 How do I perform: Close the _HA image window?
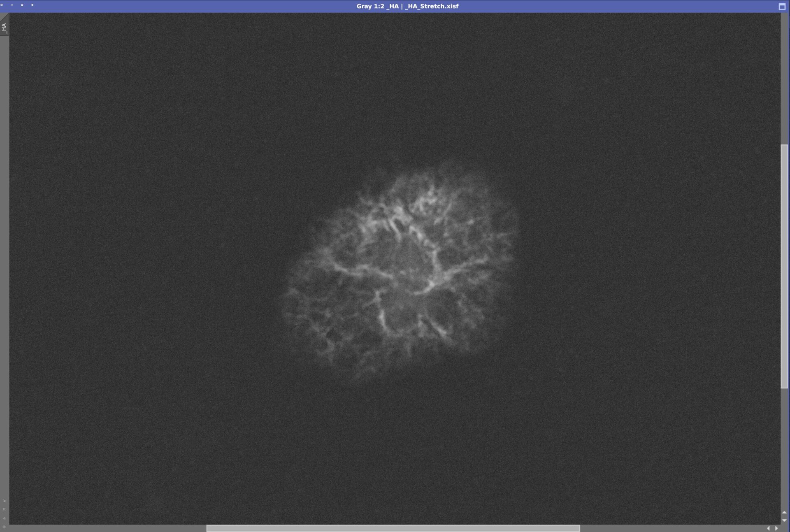tap(2, 5)
